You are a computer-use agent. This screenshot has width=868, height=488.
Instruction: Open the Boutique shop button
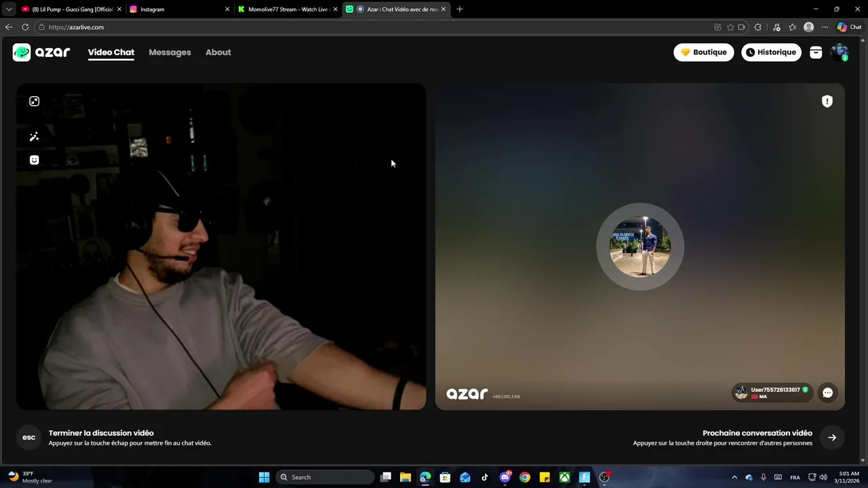click(x=703, y=52)
